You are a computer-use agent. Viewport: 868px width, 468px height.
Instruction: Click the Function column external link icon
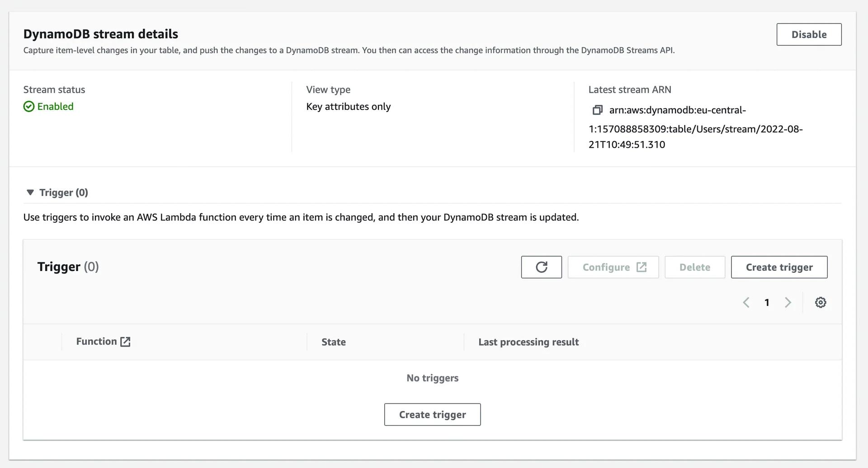125,342
